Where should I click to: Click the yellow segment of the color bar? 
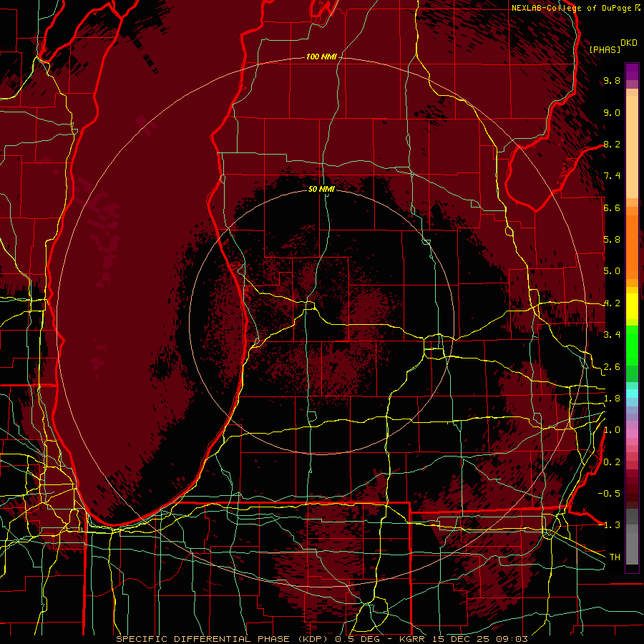click(632, 306)
